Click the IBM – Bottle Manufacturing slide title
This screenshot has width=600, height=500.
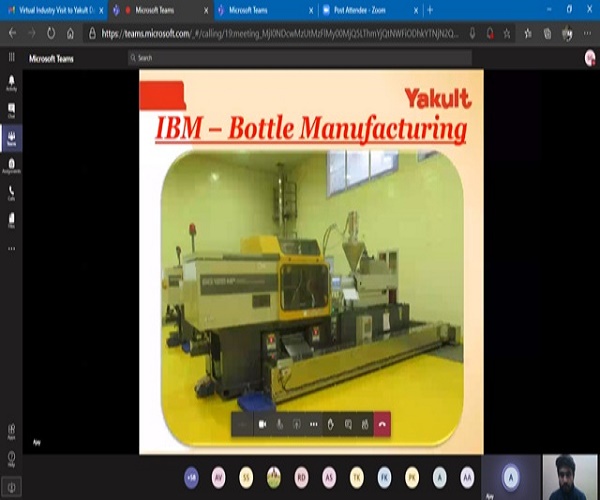coord(310,129)
